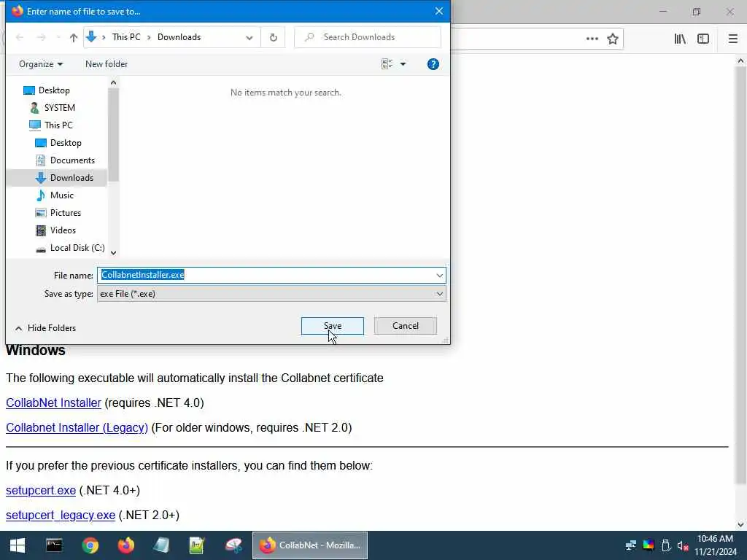Screen dimensions: 747x560
Task: Open Collabnet Installer (Legacy) link
Action: point(77,427)
